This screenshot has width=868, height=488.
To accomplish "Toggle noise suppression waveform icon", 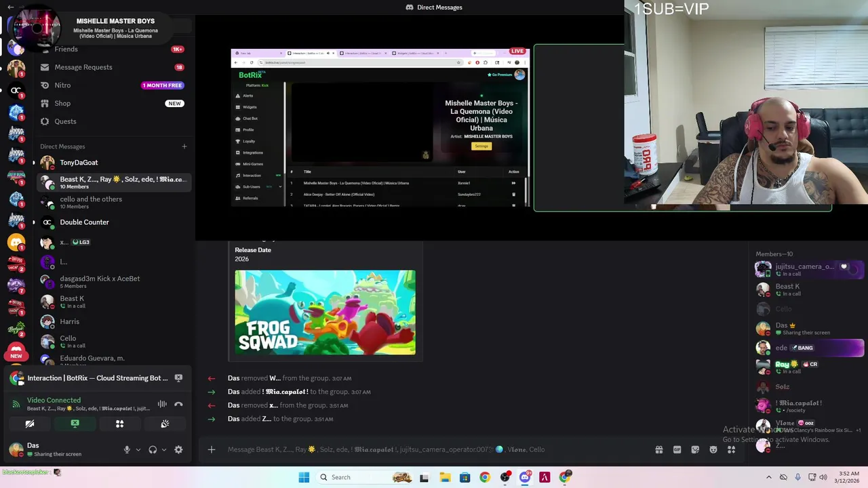I will coord(162,404).
